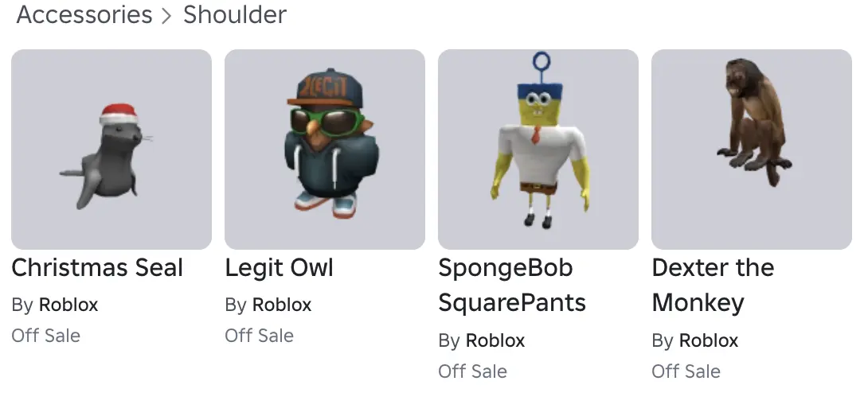Click the blue keyring atop SpongeBob figure

pos(542,66)
